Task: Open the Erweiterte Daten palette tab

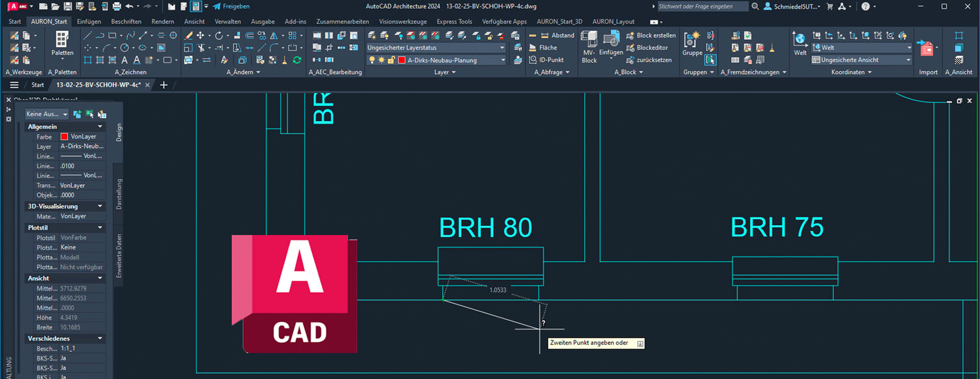Action: pos(119,256)
